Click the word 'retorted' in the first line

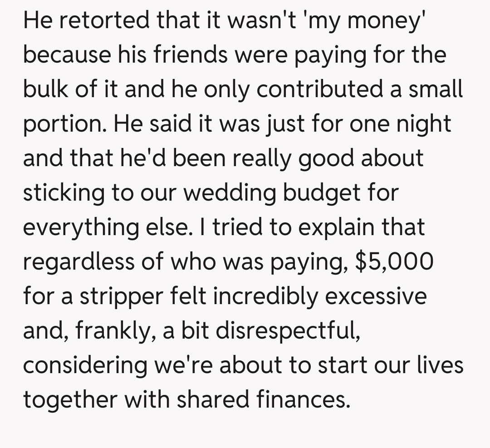tap(94, 21)
